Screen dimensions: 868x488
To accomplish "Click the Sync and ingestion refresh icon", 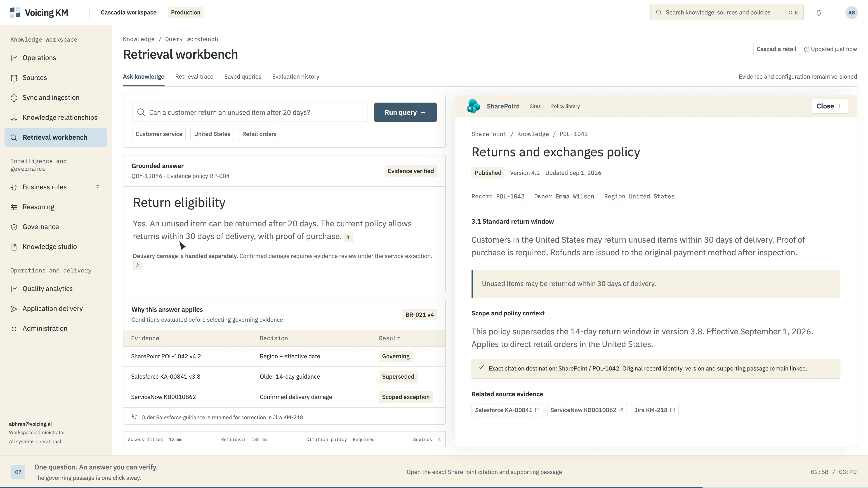I will coord(14,98).
